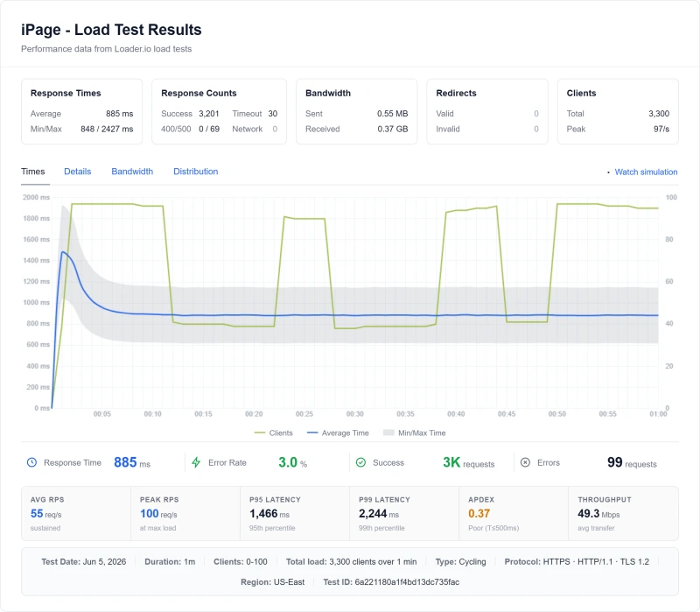
Task: Click the Duration: 1m entry
Action: pyautogui.click(x=170, y=561)
